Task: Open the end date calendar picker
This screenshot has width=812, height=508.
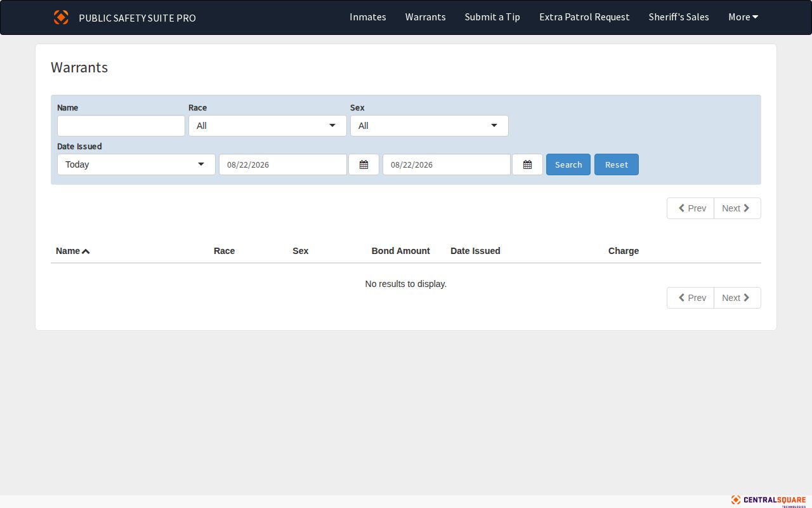Action: 527,164
